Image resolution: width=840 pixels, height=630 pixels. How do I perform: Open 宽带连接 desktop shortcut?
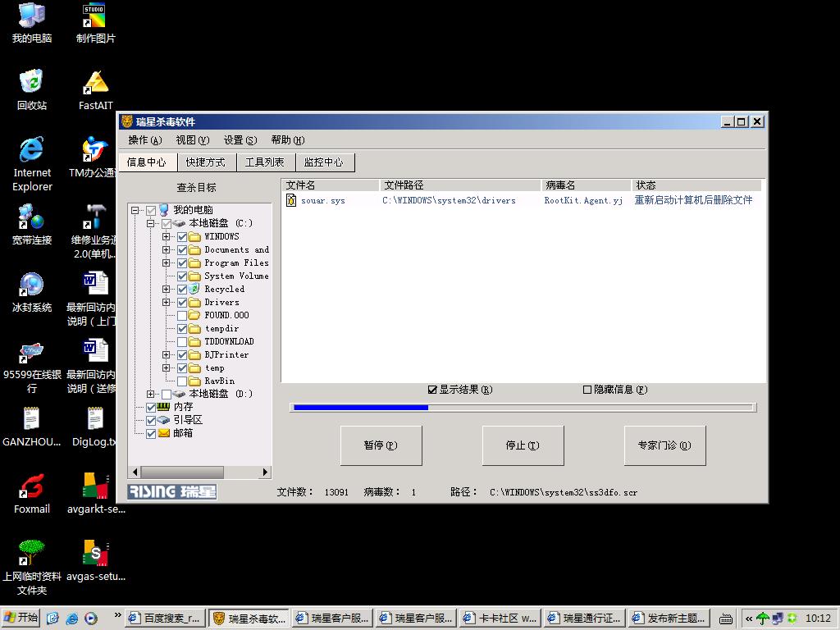[x=32, y=225]
